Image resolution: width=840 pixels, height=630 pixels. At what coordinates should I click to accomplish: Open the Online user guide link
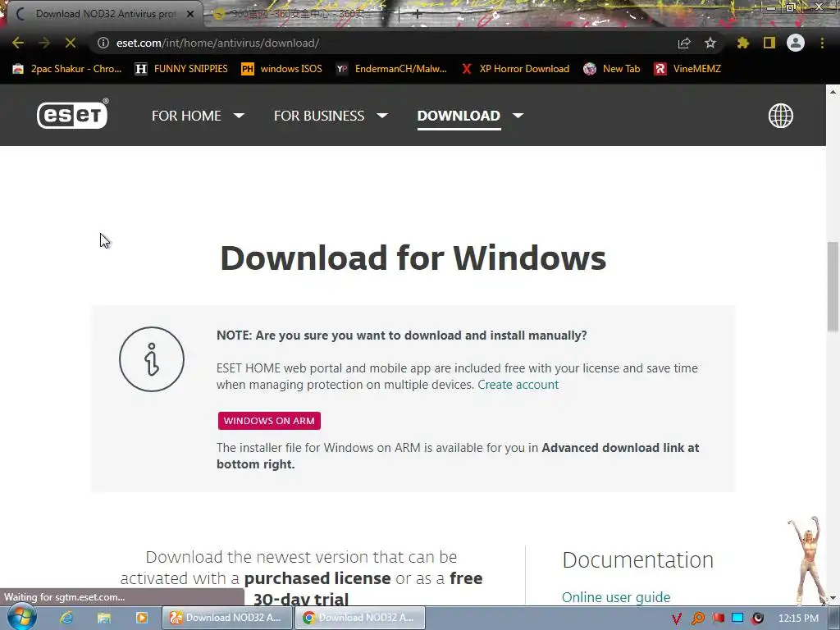(x=616, y=597)
